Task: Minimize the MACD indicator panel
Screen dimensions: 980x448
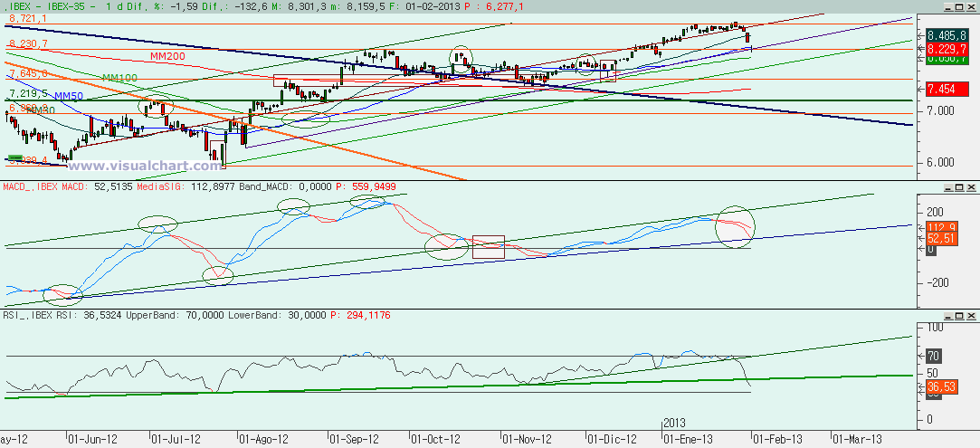Action: (948, 187)
